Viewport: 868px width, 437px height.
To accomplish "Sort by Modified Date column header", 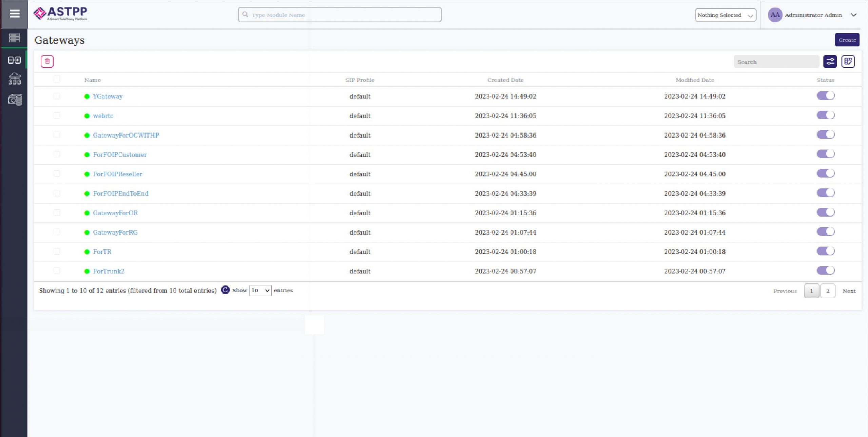I will [x=695, y=80].
